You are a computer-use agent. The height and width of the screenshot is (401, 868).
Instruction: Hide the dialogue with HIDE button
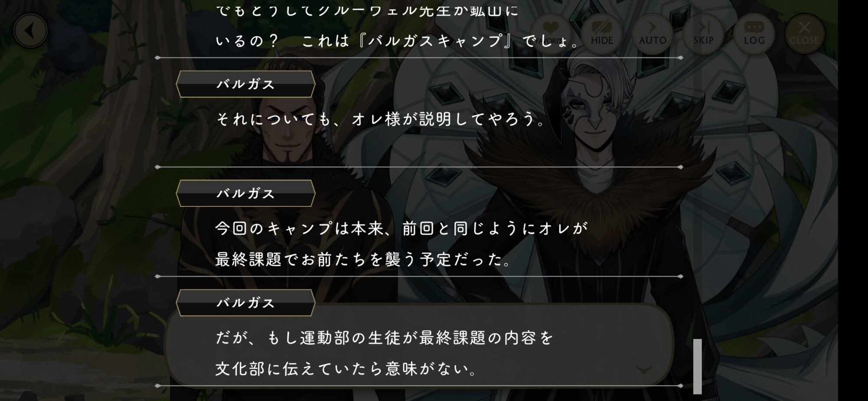point(602,33)
